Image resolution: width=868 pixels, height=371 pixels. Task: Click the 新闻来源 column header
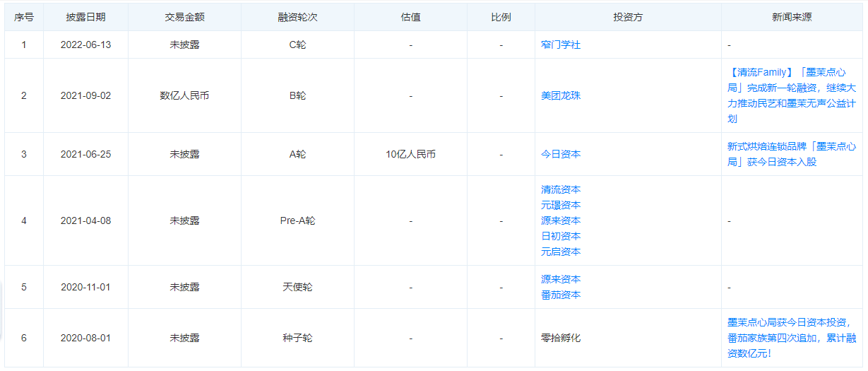pos(792,17)
